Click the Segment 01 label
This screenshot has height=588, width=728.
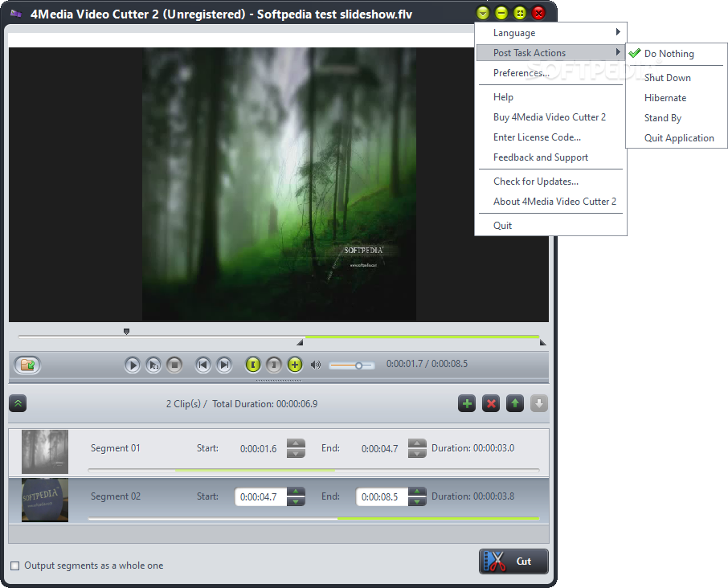(x=115, y=448)
